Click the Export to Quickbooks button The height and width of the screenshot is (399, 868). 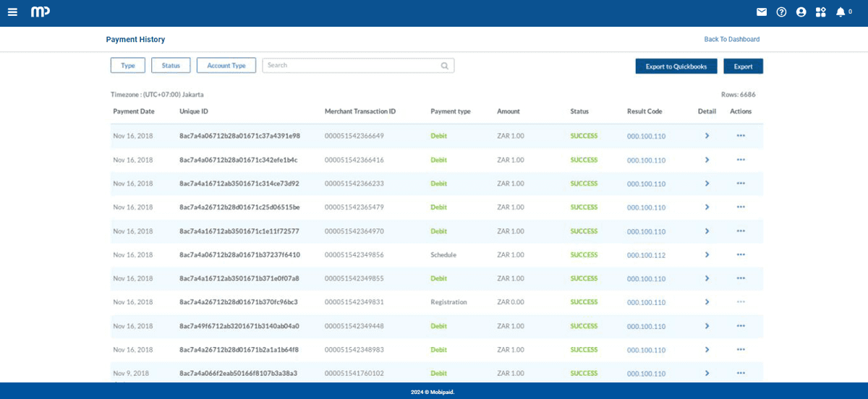tap(676, 66)
